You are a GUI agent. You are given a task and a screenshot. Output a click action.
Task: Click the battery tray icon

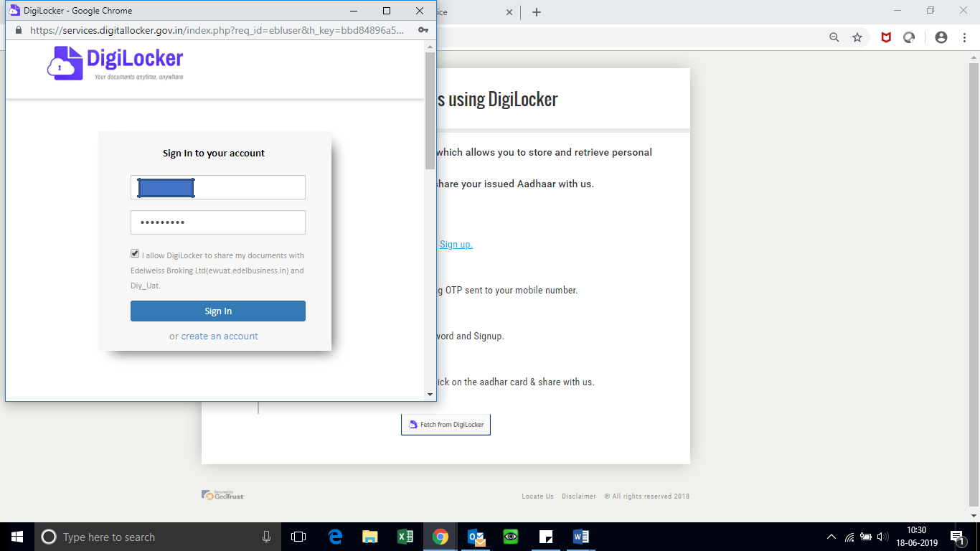[867, 537]
